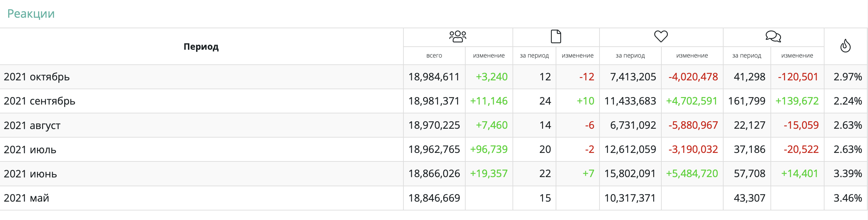
Task: Select the 2021 май row
Action: pos(27,198)
